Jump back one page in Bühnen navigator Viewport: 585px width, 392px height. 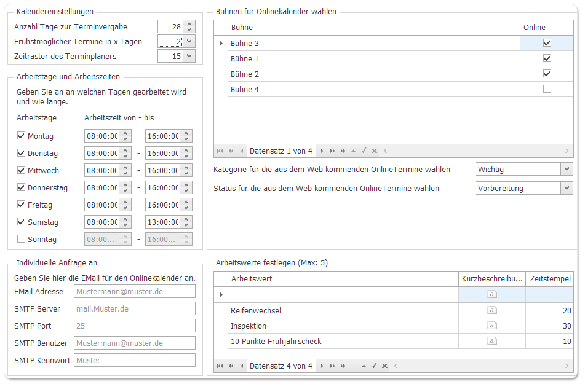point(231,151)
